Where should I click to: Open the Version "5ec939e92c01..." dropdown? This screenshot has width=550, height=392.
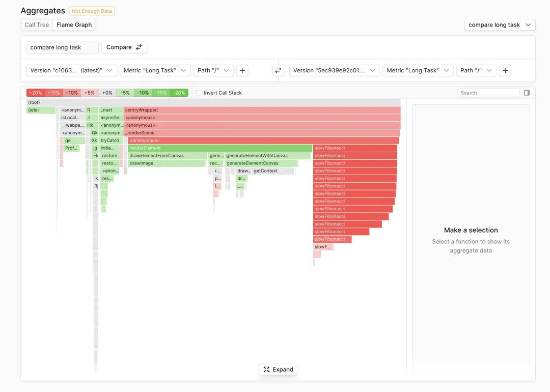point(334,70)
